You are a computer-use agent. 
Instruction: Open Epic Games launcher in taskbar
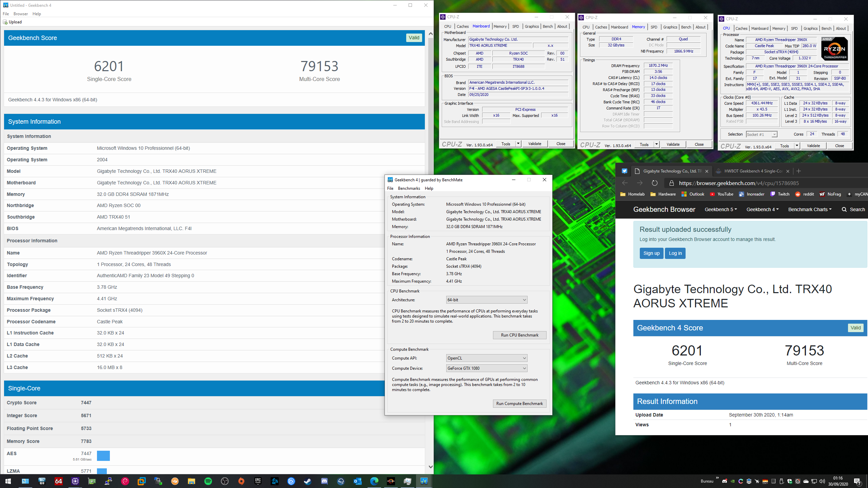pos(258,481)
